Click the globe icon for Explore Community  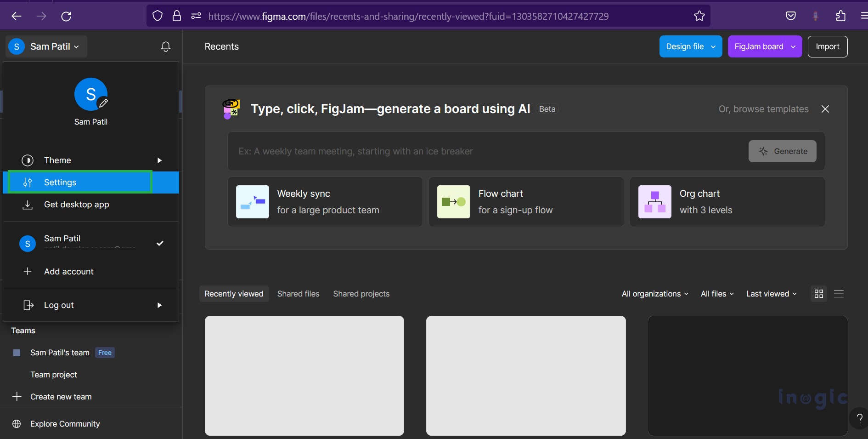pos(17,424)
